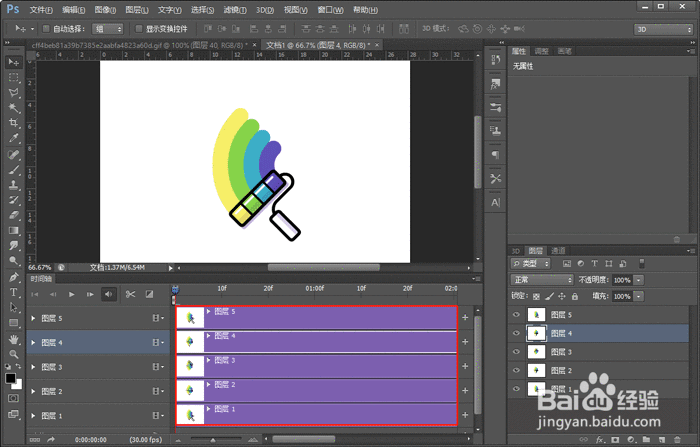This screenshot has width=700, height=447.
Task: Add media to layer 3 track
Action: pos(465,366)
